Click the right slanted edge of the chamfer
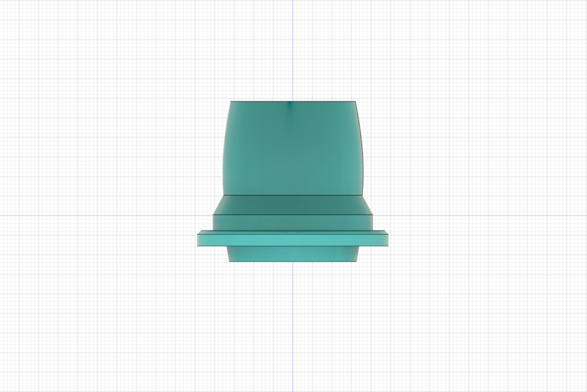Viewport: 587px width, 392px height. [x=367, y=205]
